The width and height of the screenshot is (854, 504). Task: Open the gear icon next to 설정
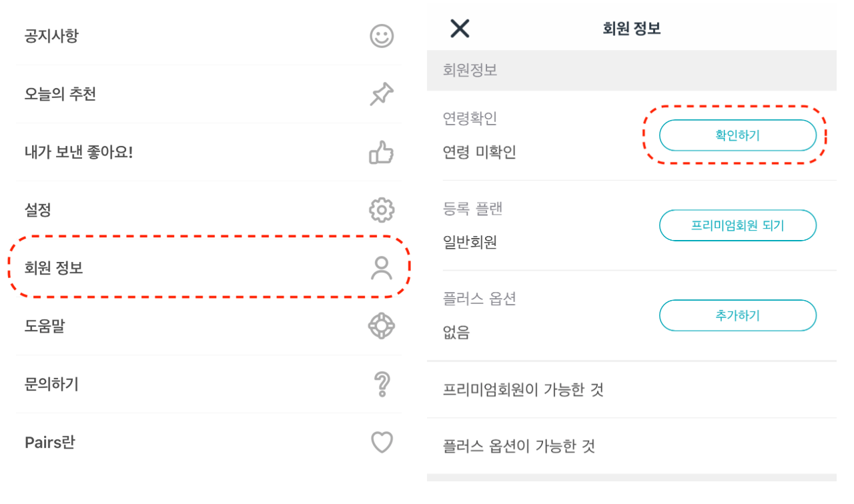click(x=382, y=211)
